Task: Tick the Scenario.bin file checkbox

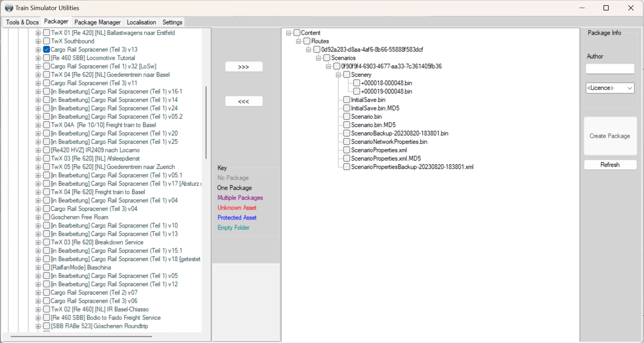Action: (347, 117)
